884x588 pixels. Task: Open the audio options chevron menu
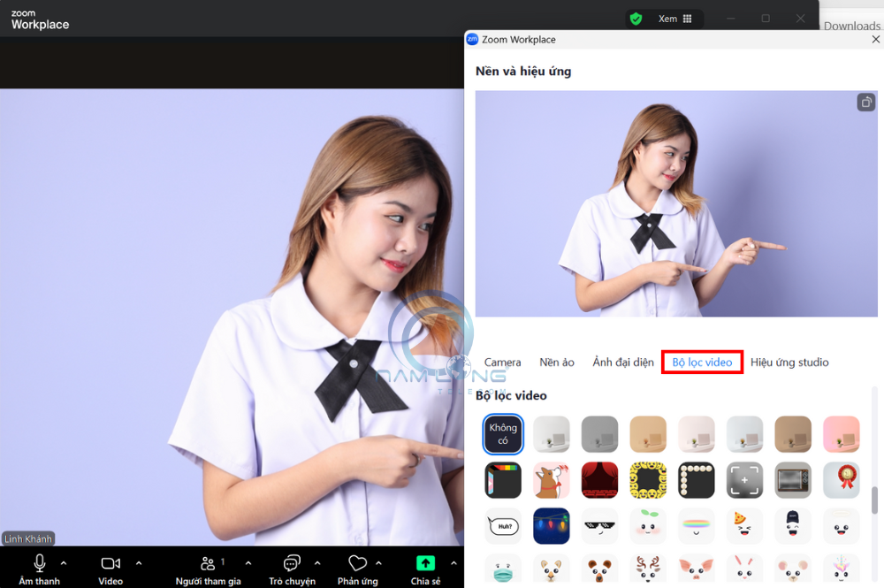(63, 562)
